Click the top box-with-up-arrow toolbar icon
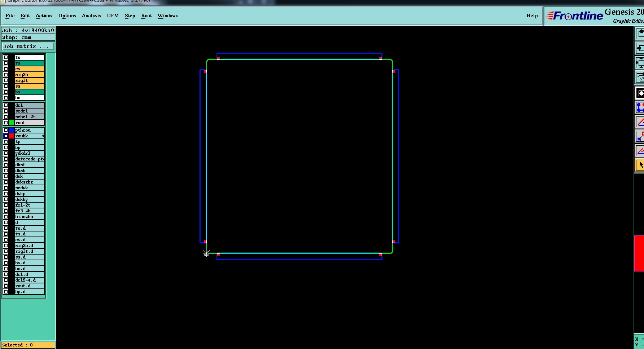This screenshot has height=349, width=644. [x=640, y=34]
